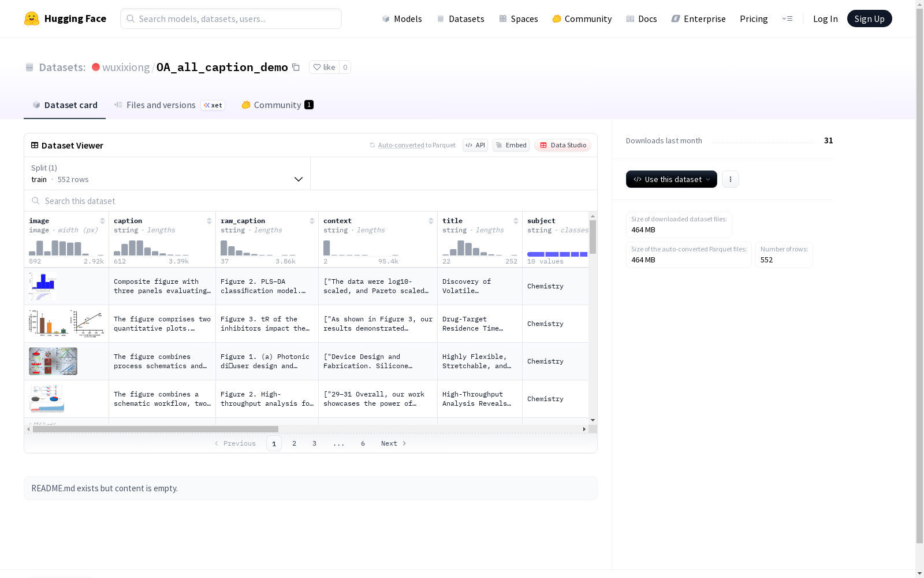Open the Datasets page
The height and width of the screenshot is (578, 924).
[460, 18]
